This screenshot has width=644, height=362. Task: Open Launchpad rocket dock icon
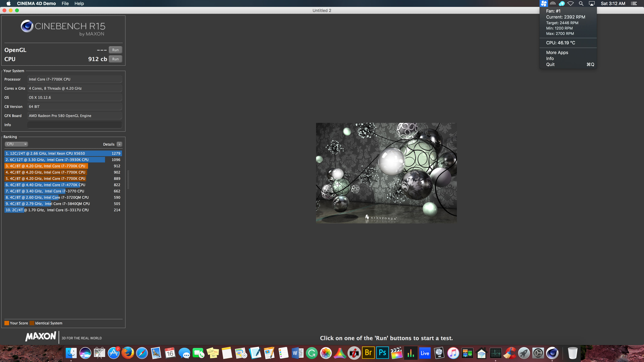[x=524, y=353]
